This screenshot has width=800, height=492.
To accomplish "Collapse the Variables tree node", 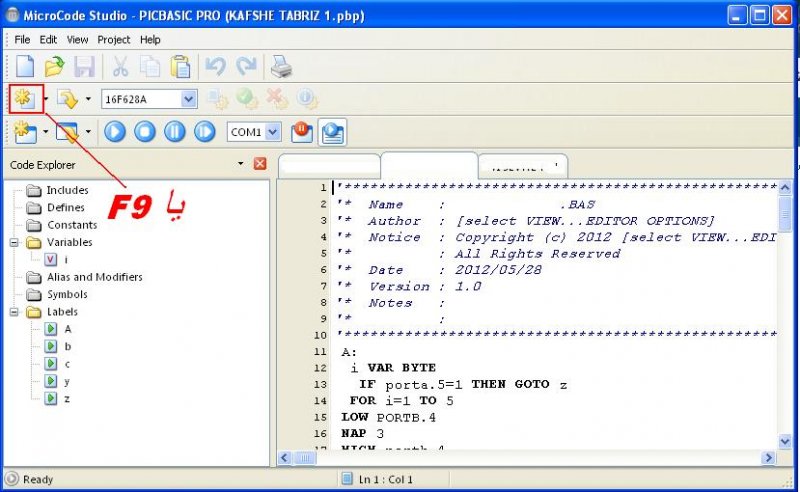I will click(x=14, y=242).
